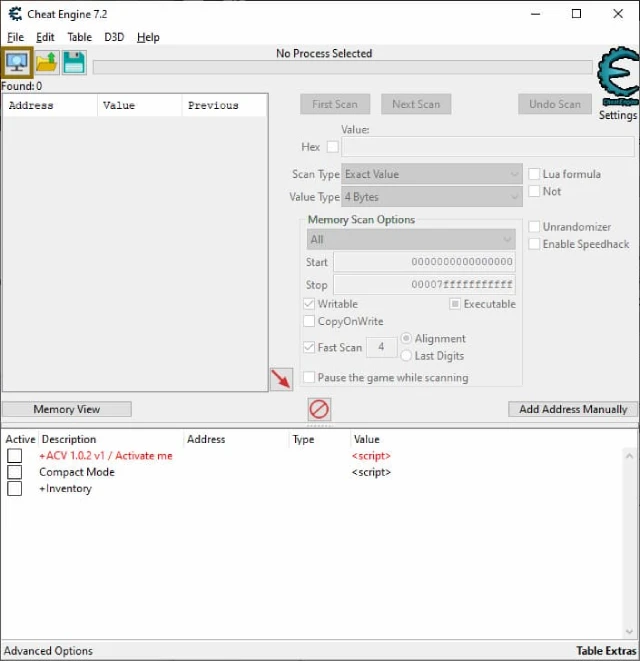Click the Undo Scan button

(x=555, y=104)
